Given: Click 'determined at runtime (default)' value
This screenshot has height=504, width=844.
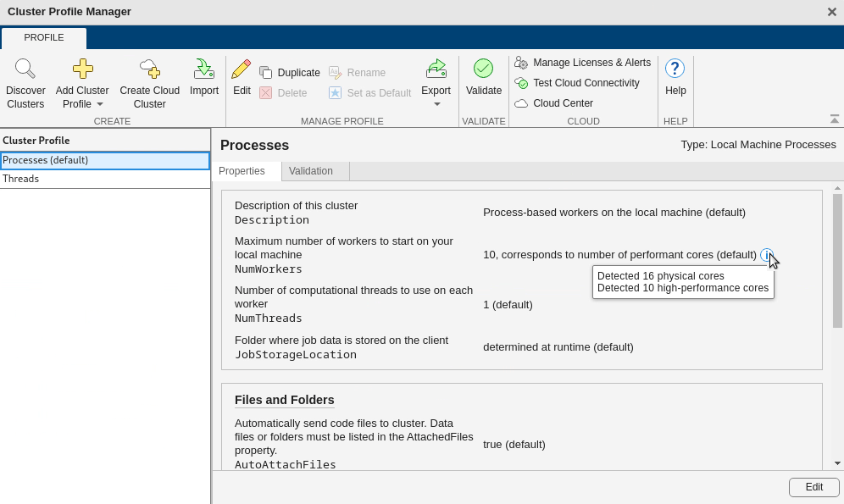Looking at the screenshot, I should 558,347.
